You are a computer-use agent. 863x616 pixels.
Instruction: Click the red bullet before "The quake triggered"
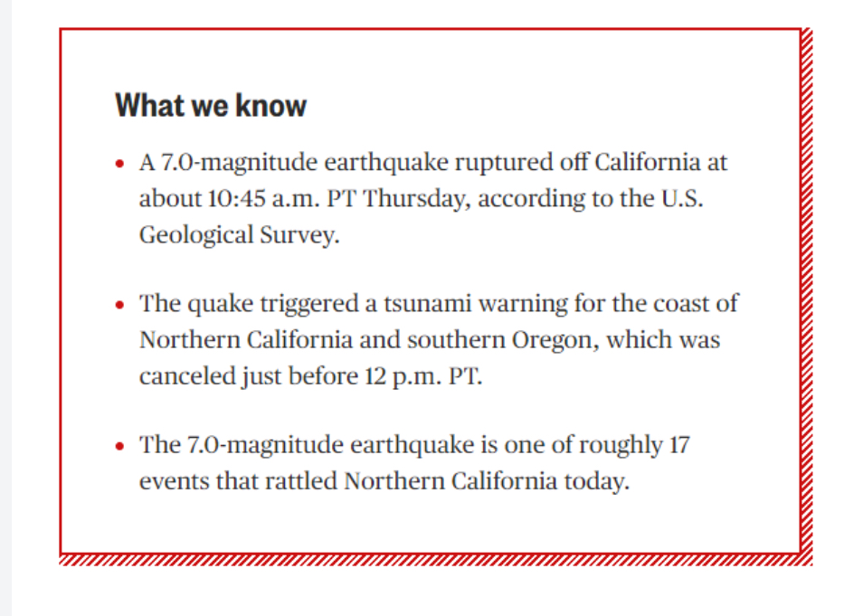pos(120,305)
